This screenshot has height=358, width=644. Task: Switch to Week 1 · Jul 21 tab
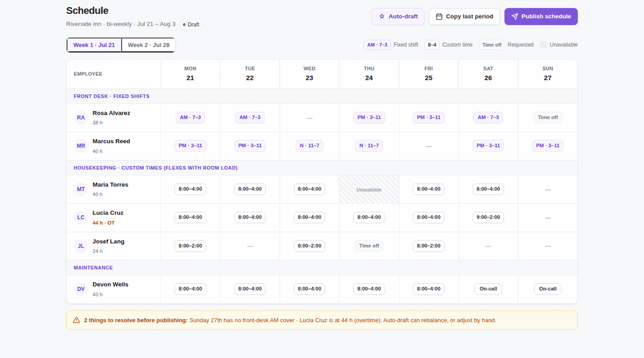94,45
